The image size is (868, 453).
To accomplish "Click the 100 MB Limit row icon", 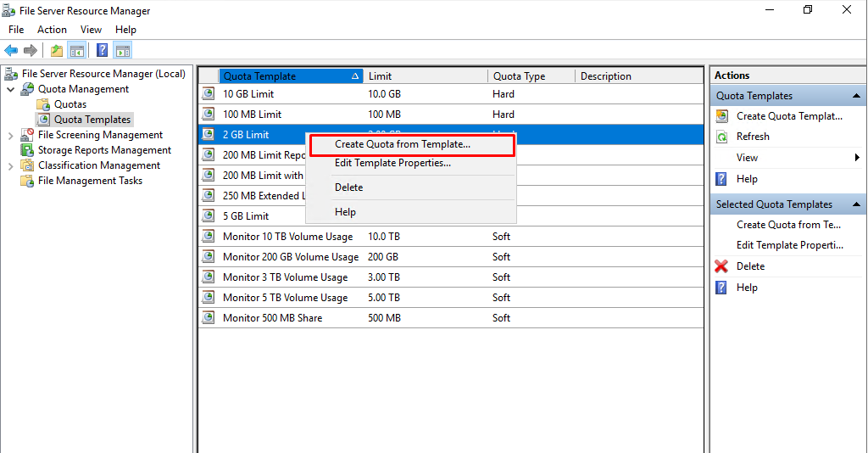I will click(209, 114).
